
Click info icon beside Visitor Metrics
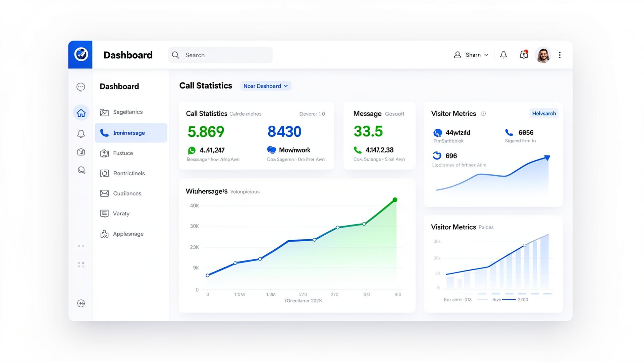[x=483, y=114]
